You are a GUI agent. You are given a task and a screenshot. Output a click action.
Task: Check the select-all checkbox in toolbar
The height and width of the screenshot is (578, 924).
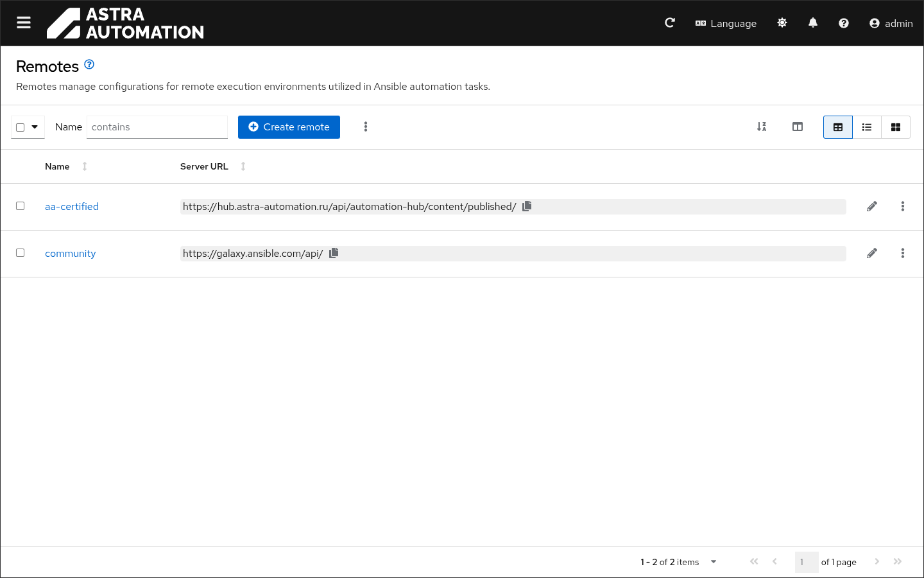click(21, 127)
